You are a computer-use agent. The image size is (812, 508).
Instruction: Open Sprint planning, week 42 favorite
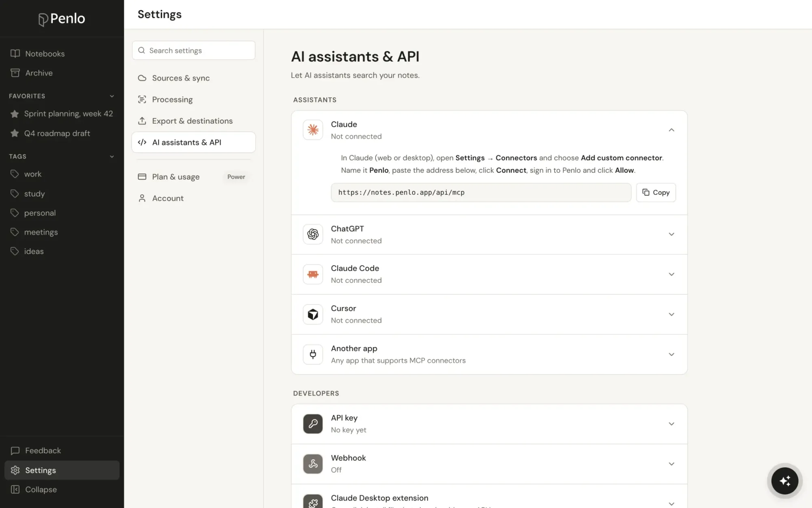point(62,114)
